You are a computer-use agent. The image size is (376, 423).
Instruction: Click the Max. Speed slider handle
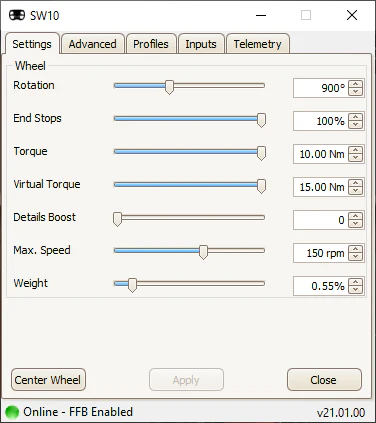[203, 252]
